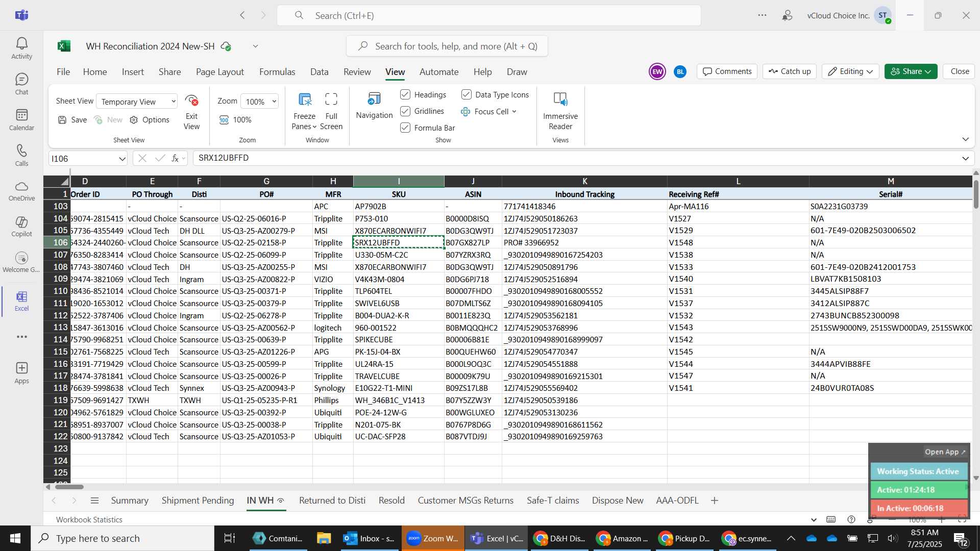Add a new sheet with plus icon
This screenshot has width=980, height=551.
[715, 500]
